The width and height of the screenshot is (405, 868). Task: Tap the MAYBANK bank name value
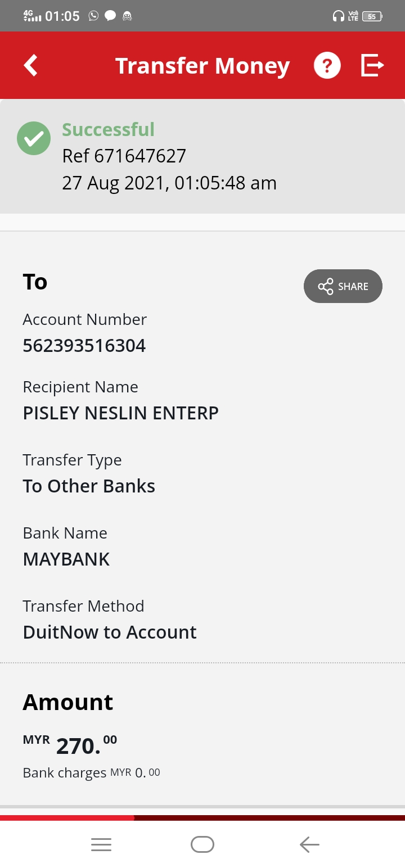click(66, 559)
